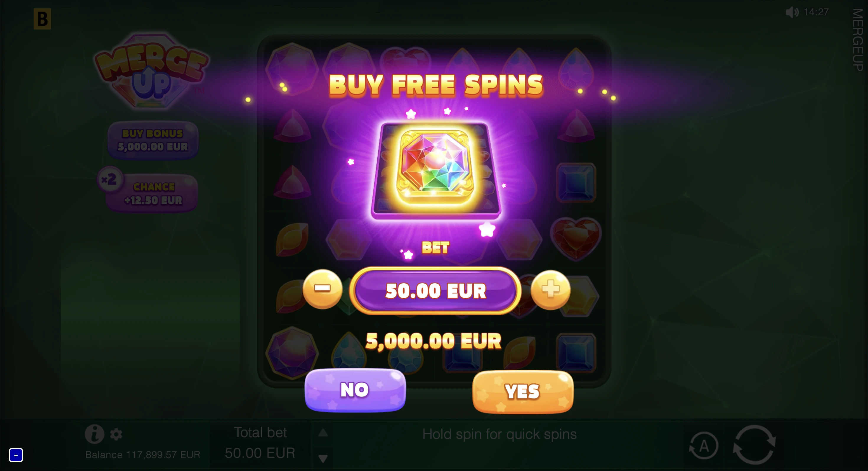Decrease bet with the minus button
This screenshot has width=868, height=471.
point(322,289)
